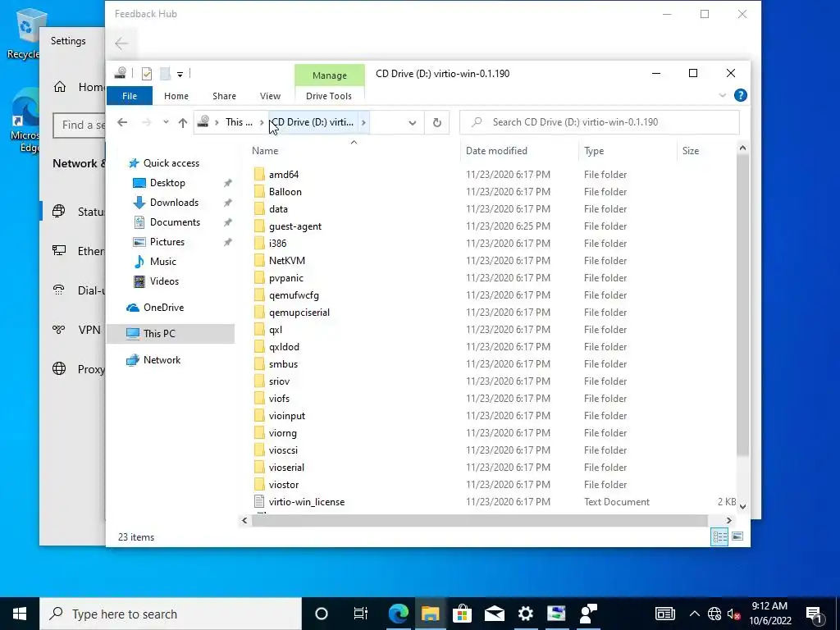840x630 pixels.
Task: Select the NetKVM folder icon
Action: pos(259,260)
